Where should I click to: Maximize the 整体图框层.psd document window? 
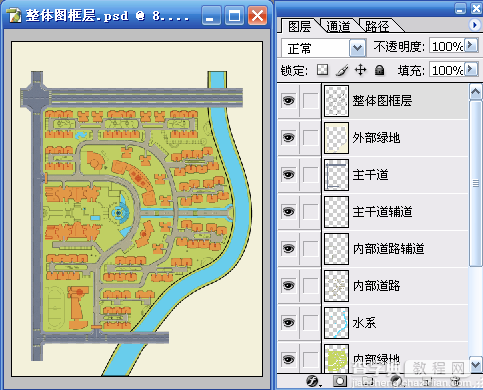pyautogui.click(x=234, y=15)
